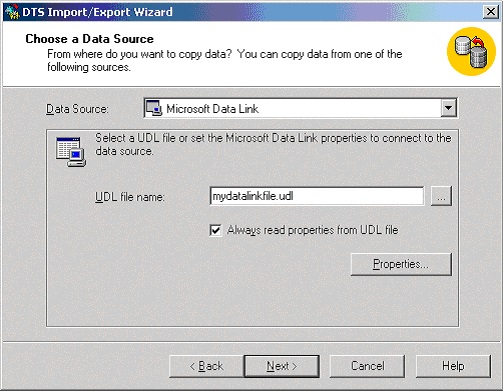The width and height of the screenshot is (503, 391).
Task: Go to the Next wizard page
Action: pyautogui.click(x=282, y=366)
